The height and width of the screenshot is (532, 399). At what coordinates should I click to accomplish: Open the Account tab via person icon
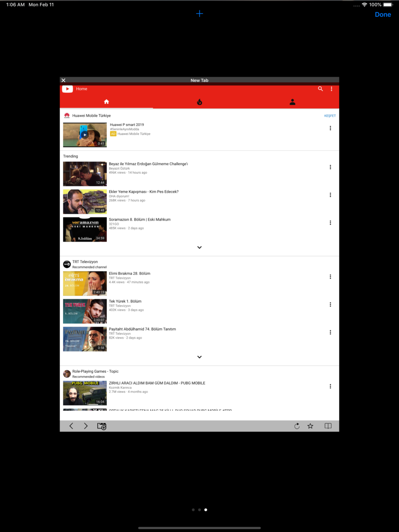tap(292, 101)
